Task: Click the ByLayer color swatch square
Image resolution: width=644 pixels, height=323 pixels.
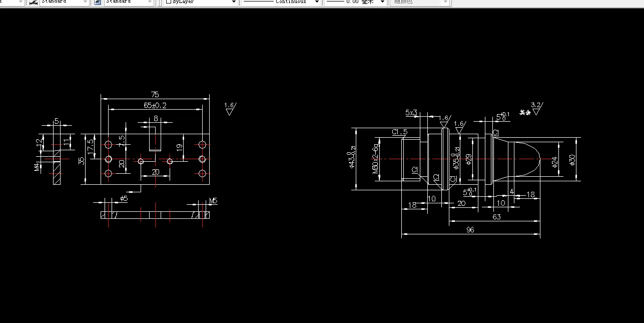Action: (169, 2)
